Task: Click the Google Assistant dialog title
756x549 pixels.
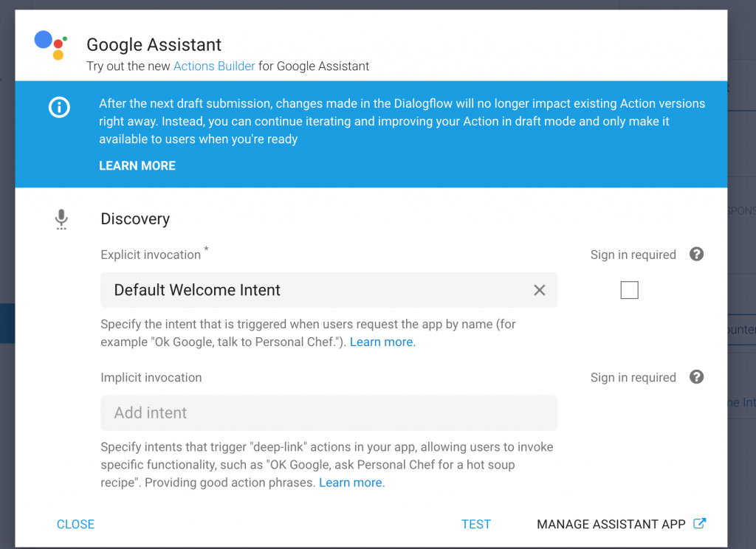Action: tap(154, 45)
